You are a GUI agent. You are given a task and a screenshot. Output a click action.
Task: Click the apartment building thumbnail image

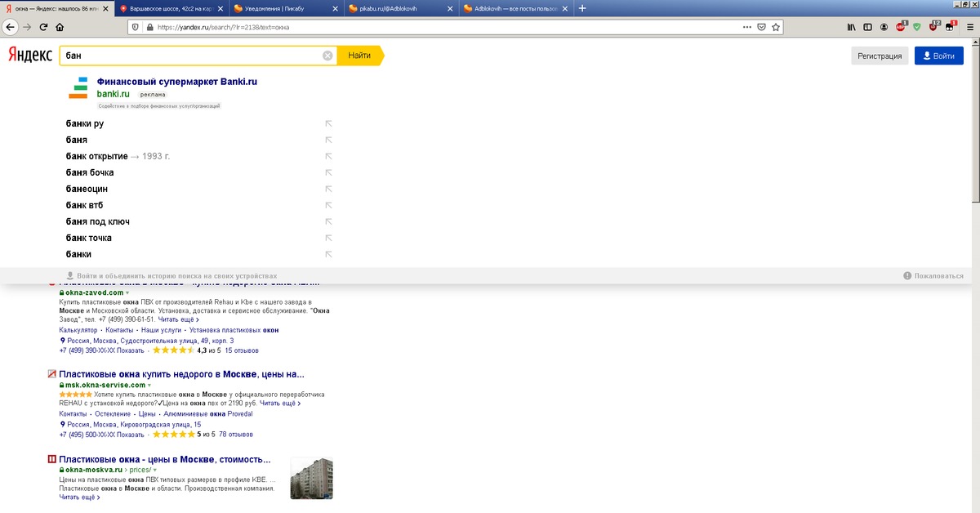pos(311,477)
